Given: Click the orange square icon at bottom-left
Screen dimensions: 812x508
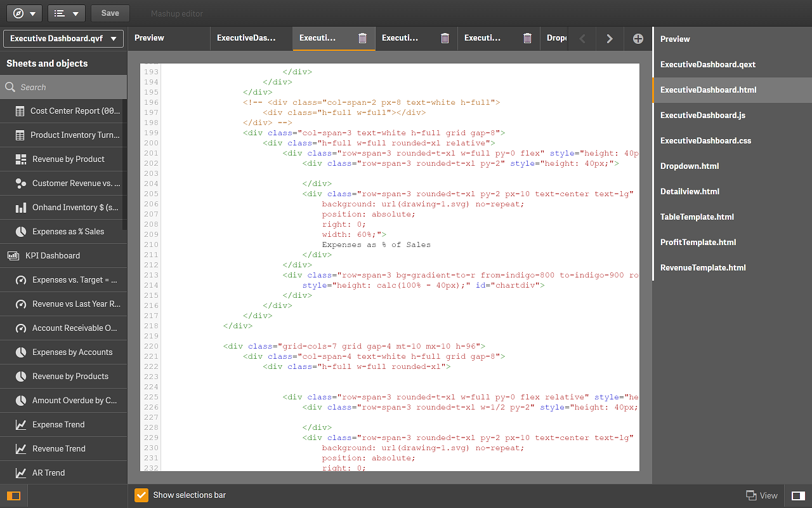Looking at the screenshot, I should click(13, 495).
